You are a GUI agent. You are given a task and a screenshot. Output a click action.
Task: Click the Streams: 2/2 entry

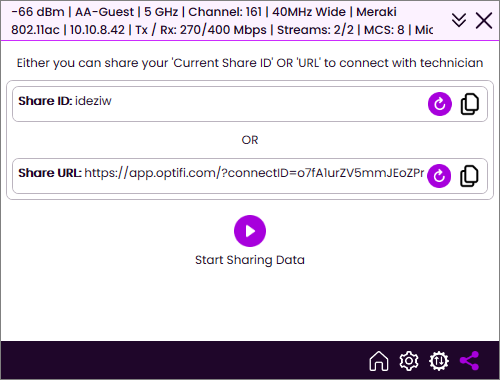pos(315,30)
